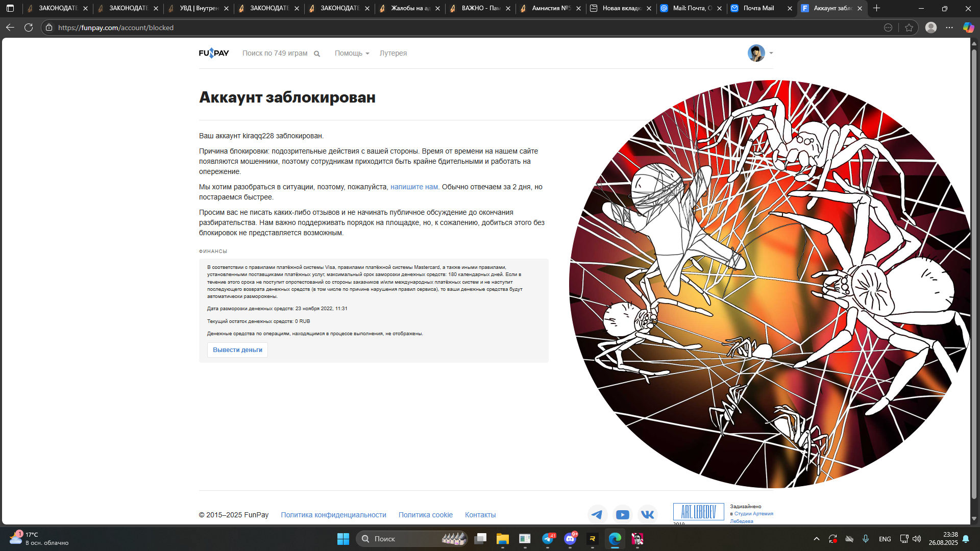The width and height of the screenshot is (980, 551).
Task: Close the Аккаунт забл tab
Action: pos(860,9)
